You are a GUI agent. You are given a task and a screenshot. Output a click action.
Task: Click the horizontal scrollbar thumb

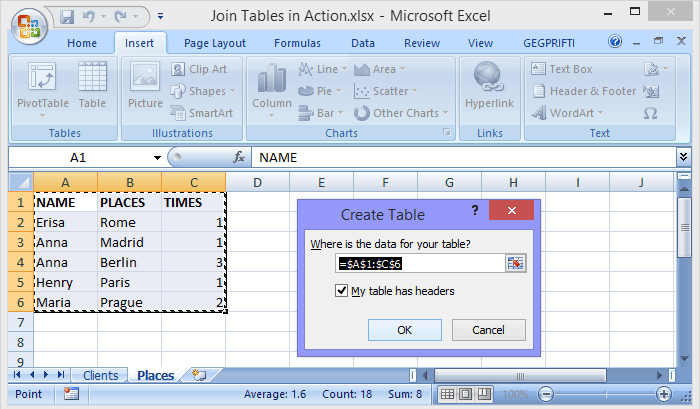(x=520, y=376)
